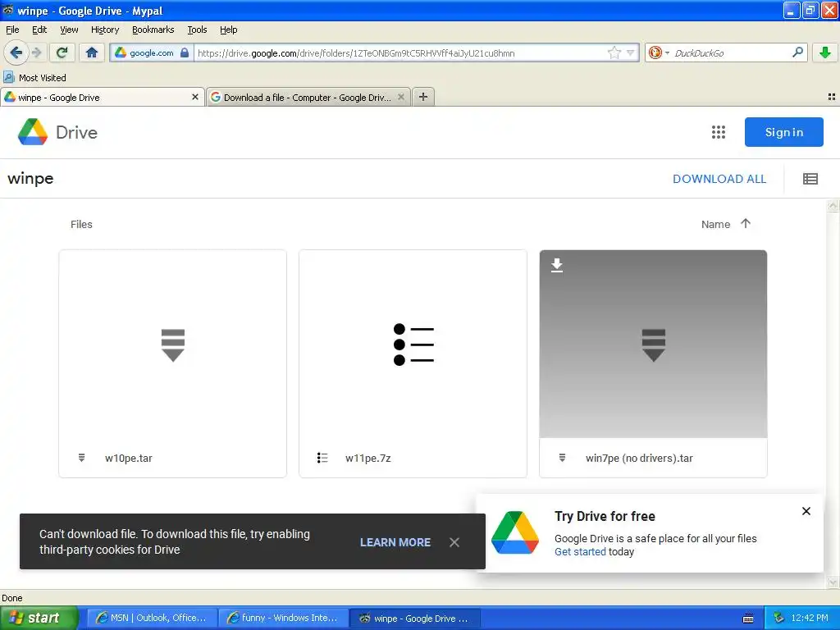Reload the page with the refresh icon
This screenshot has height=630, width=840.
pos(62,52)
